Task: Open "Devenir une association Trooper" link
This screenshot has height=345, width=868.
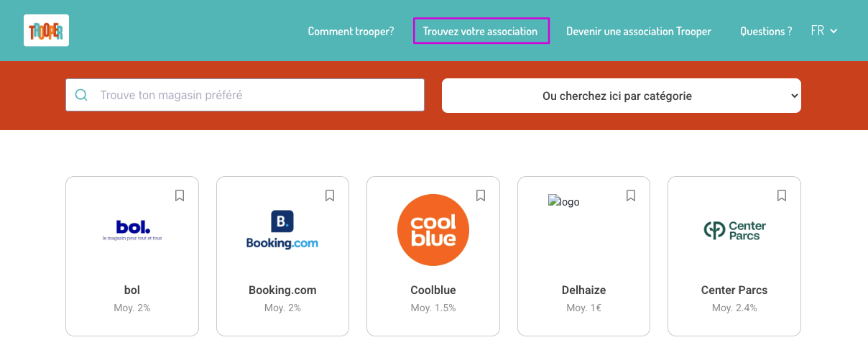Action: 639,32
